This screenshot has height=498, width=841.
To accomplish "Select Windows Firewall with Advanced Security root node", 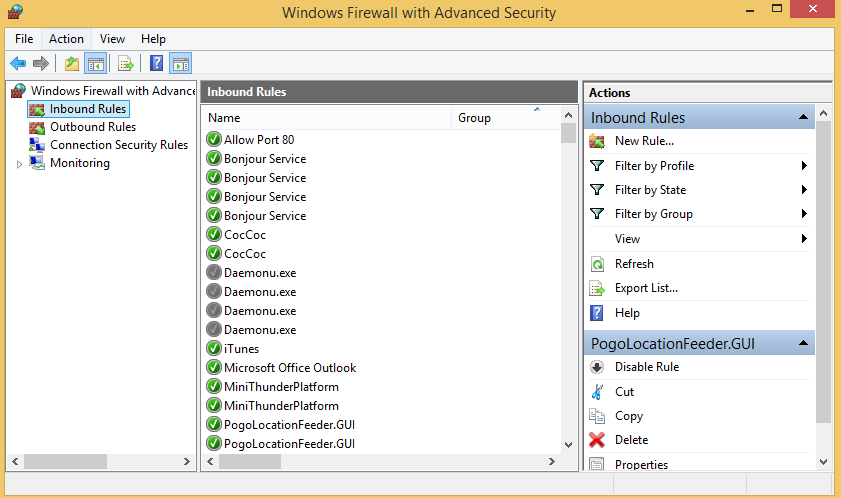I will click(x=113, y=91).
